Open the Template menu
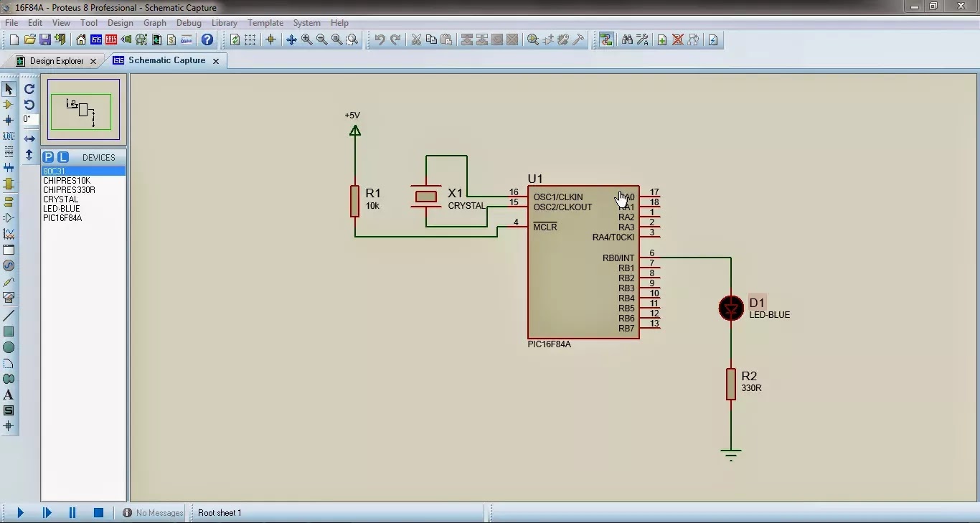This screenshot has height=523, width=980. pos(265,23)
